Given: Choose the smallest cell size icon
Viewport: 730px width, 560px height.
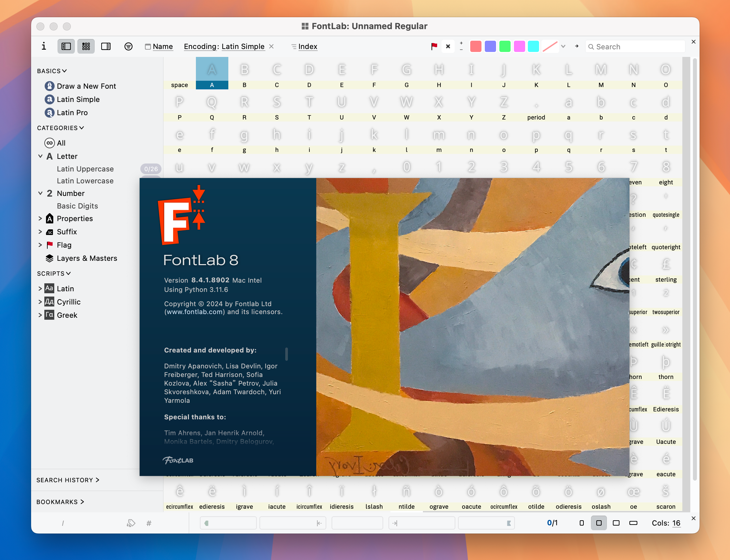Looking at the screenshot, I should (582, 523).
